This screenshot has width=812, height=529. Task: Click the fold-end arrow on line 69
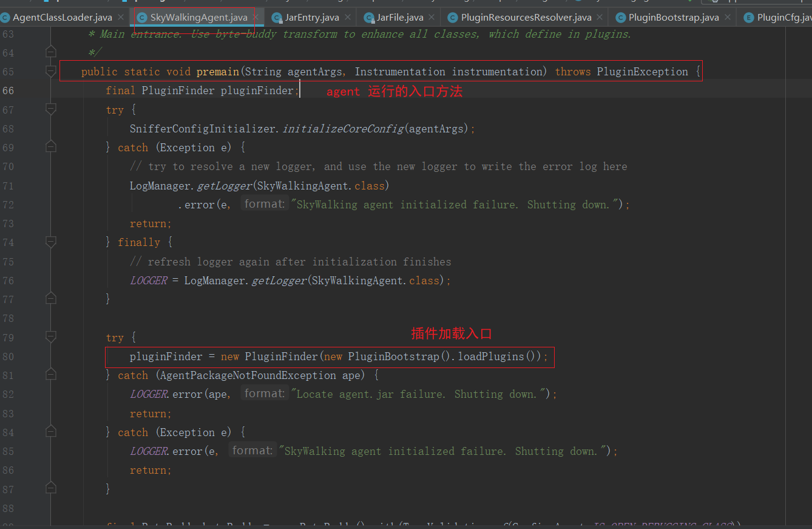[x=50, y=146]
